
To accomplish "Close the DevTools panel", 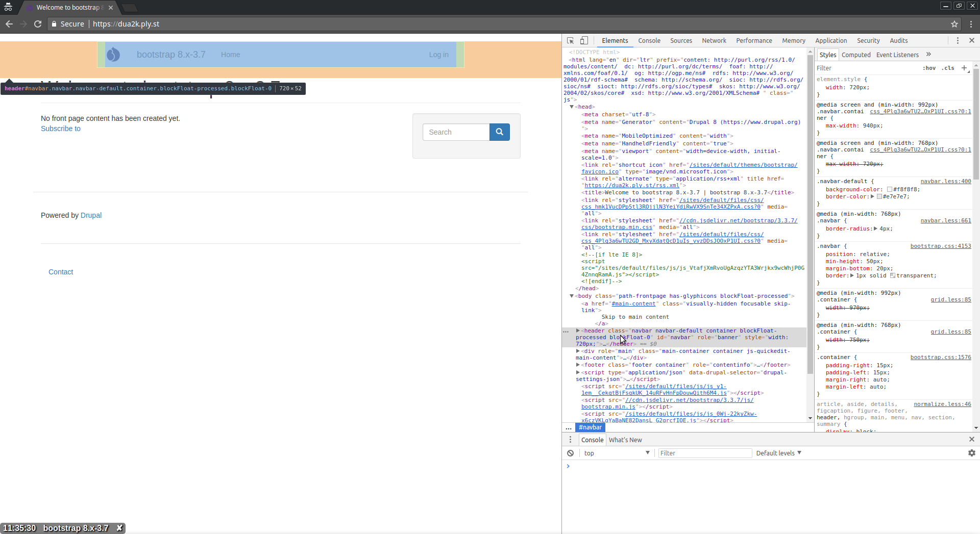I will tap(971, 40).
